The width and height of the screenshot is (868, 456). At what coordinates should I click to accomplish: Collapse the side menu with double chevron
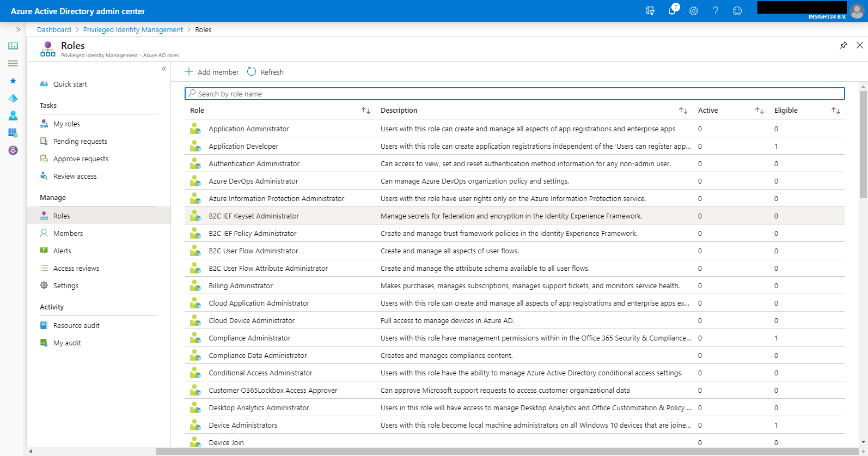coord(164,69)
